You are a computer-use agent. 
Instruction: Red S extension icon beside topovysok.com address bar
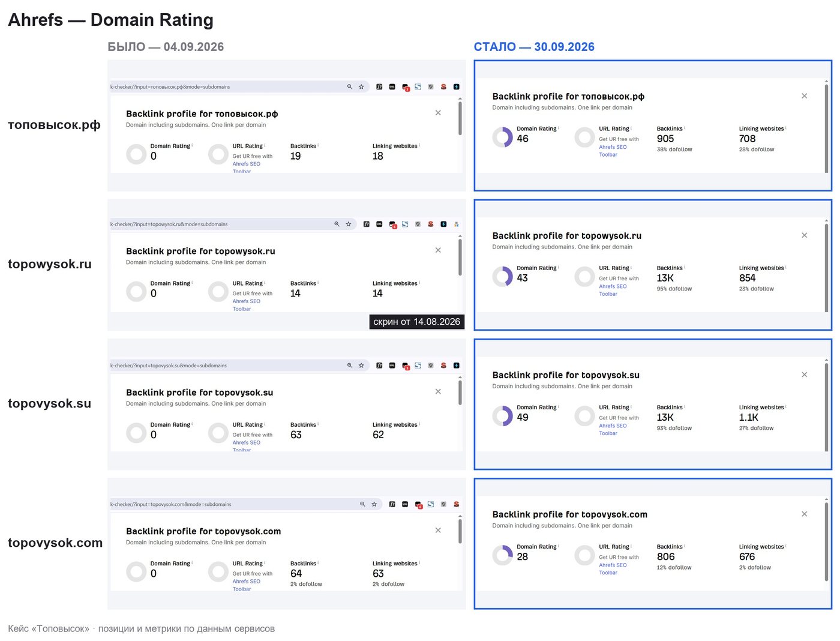457,505
